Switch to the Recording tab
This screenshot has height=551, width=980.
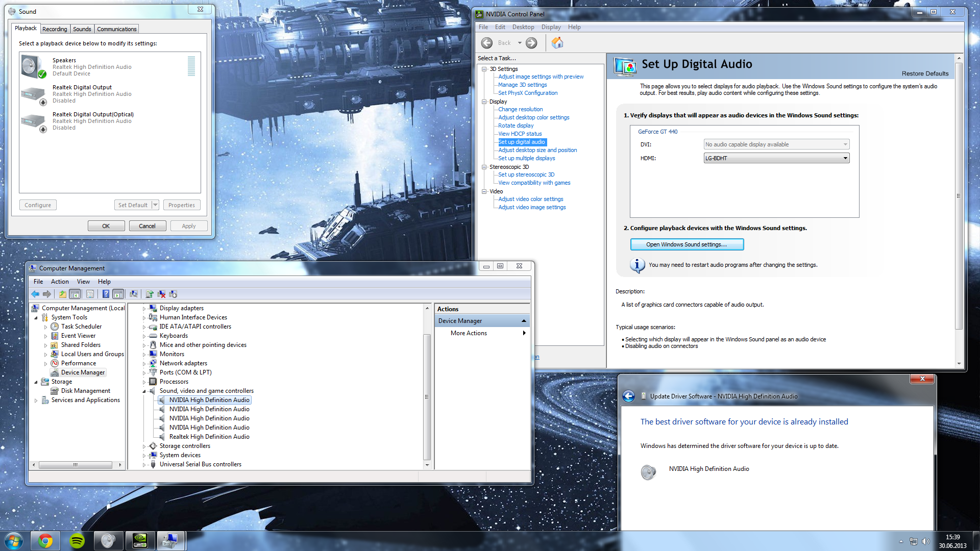[x=55, y=29]
